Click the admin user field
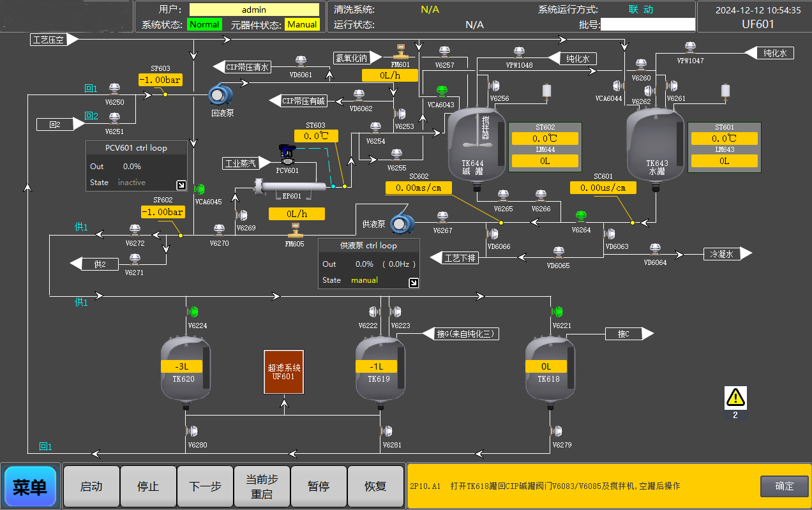This screenshot has height=510, width=812. (254, 10)
